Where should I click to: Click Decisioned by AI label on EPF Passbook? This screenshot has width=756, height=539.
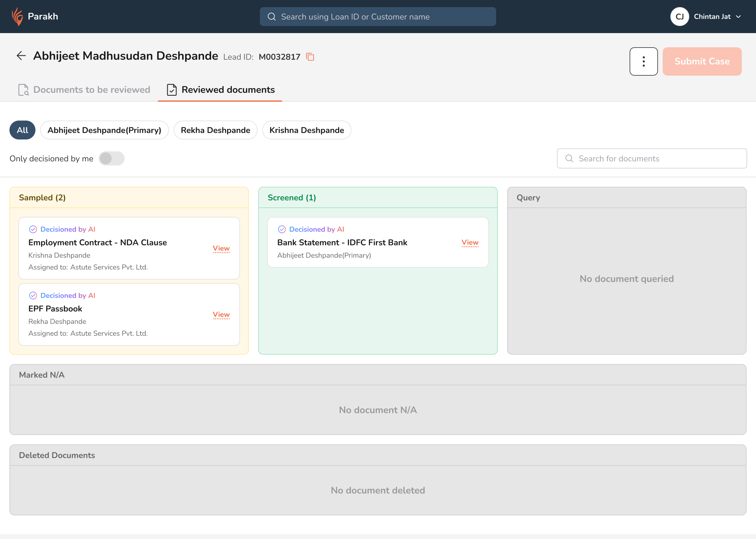pyautogui.click(x=68, y=296)
